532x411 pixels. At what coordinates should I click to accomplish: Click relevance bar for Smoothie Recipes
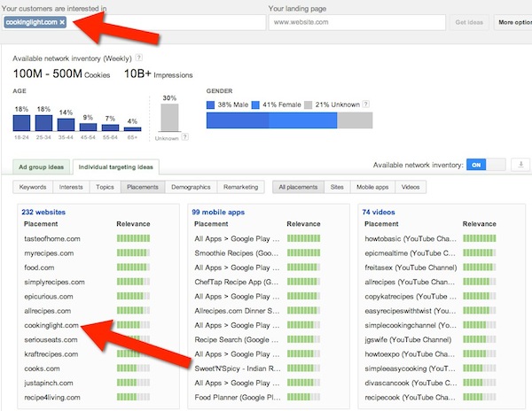pos(303,253)
